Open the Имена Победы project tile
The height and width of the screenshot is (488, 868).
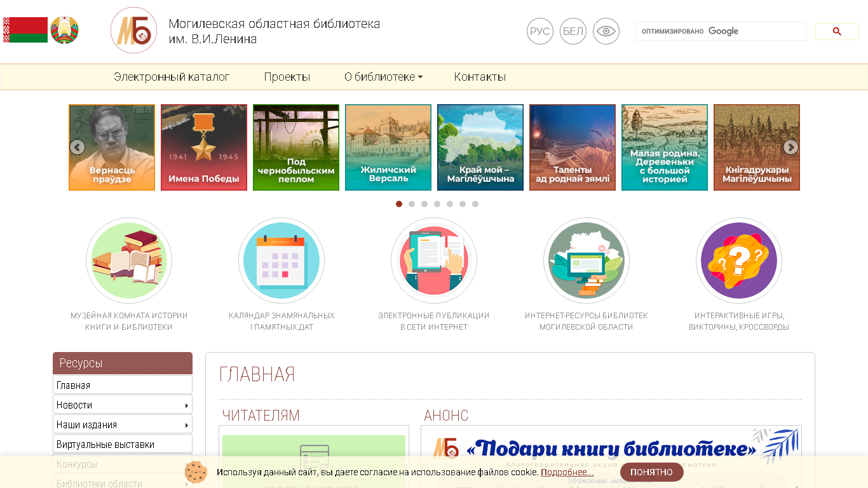click(204, 147)
